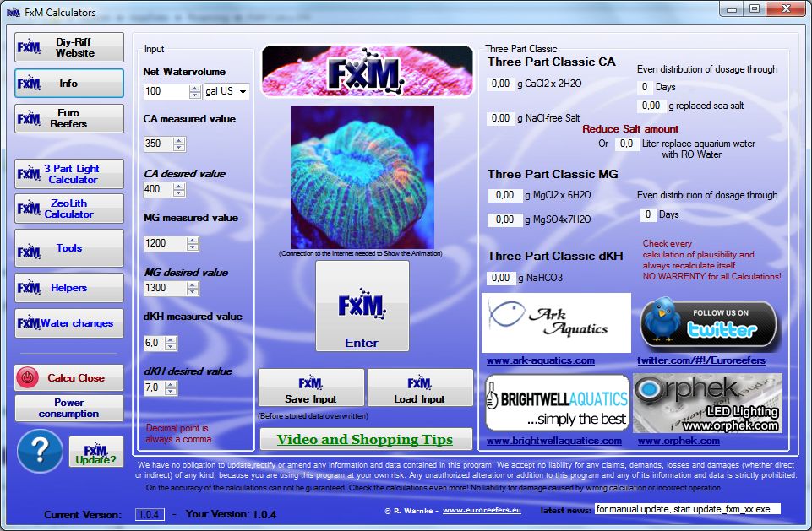812x531 pixels.
Task: Minimize the FxM Calculators window
Action: point(731,8)
